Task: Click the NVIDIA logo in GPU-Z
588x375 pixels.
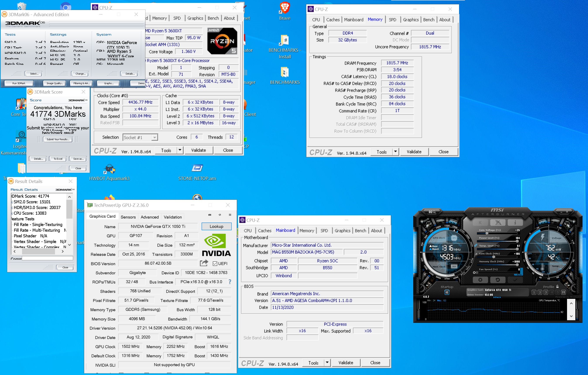Action: click(216, 245)
